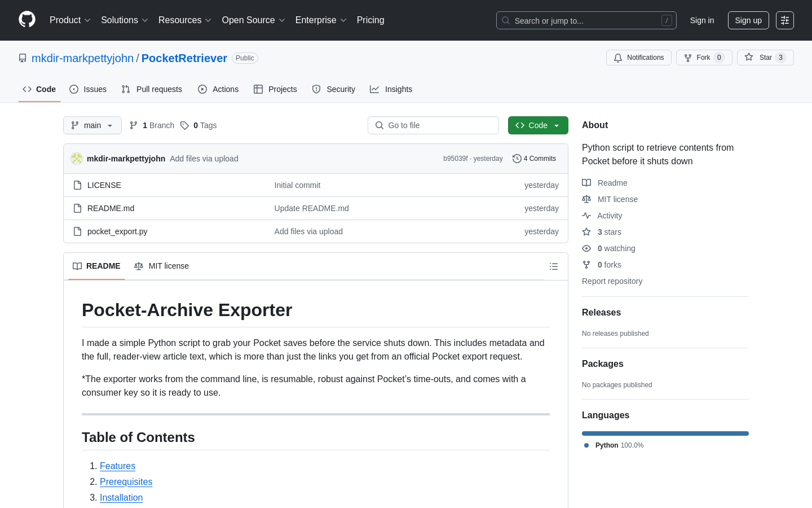Click the file icon beside pocket_export.py
Image resolution: width=812 pixels, height=508 pixels.
click(78, 231)
